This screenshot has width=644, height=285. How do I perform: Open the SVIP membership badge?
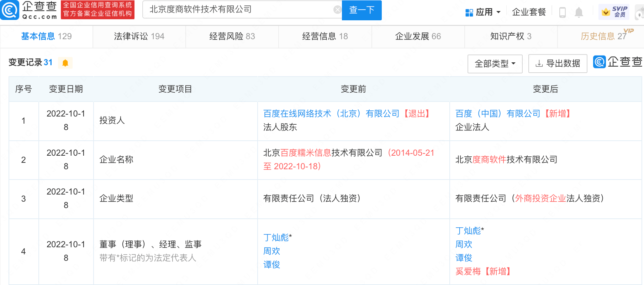click(614, 12)
